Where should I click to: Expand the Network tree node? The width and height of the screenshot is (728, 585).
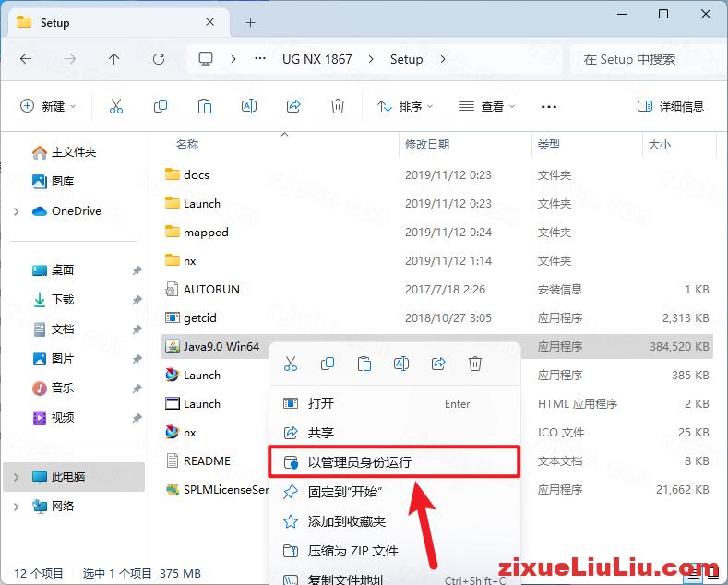pos(17,507)
